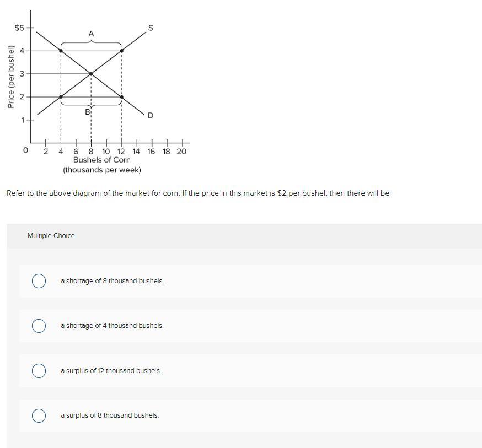Screen dimensions: 482x448
Task: Click answer text 'a shortage of 8 thousand bushels'
Action: click(112, 281)
